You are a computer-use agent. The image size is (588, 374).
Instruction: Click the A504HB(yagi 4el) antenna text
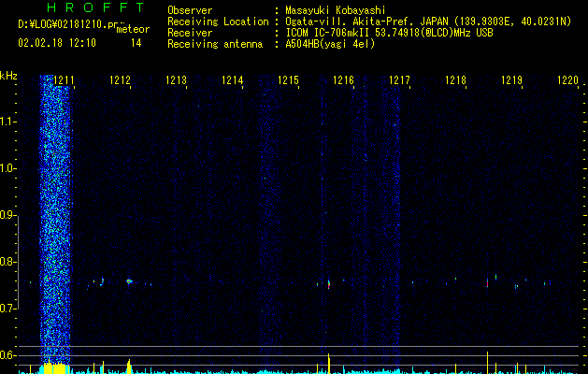[x=330, y=44]
